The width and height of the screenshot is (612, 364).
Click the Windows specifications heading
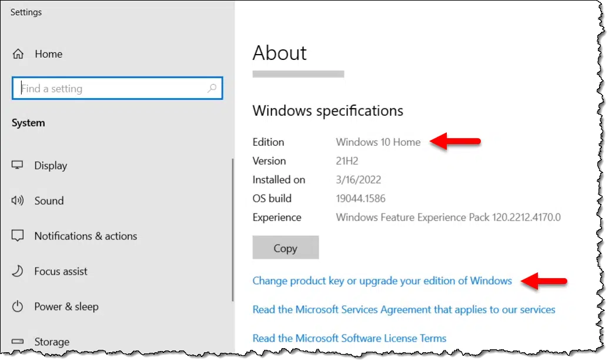327,111
